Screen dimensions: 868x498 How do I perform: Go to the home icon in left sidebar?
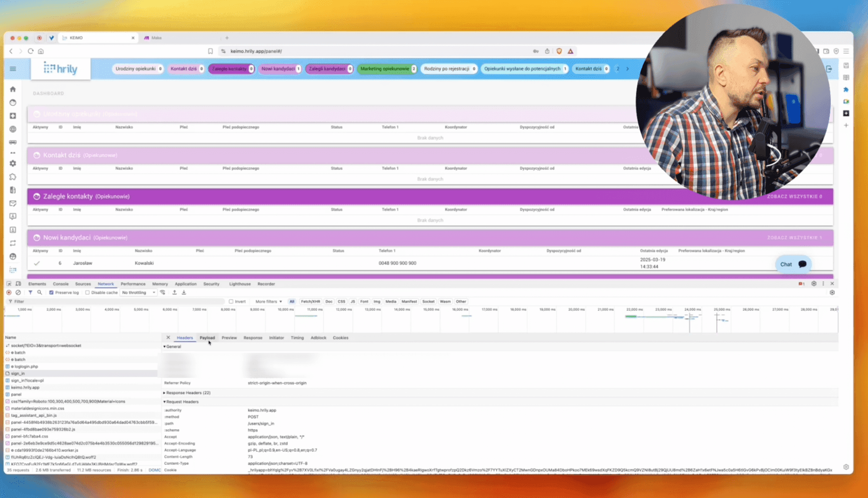(13, 89)
